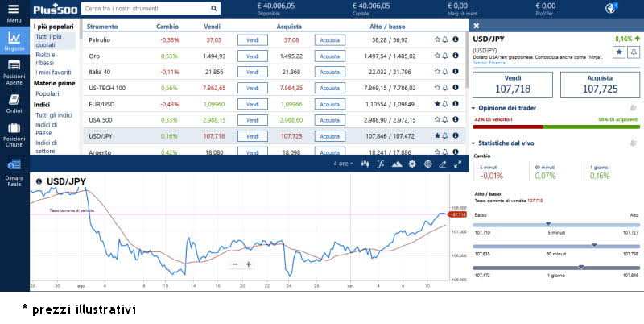Open the chart indicators function icon

[x=380, y=164]
